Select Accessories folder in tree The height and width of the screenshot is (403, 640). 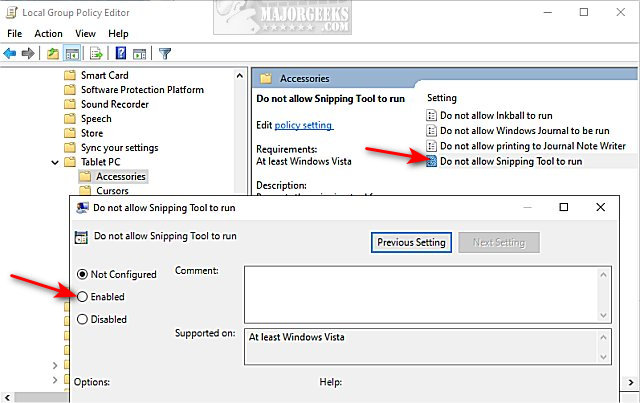113,176
